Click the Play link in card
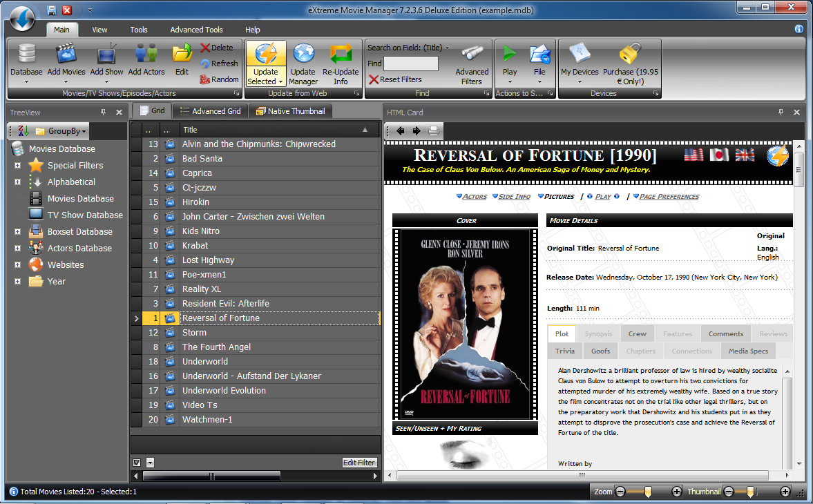 tap(603, 196)
